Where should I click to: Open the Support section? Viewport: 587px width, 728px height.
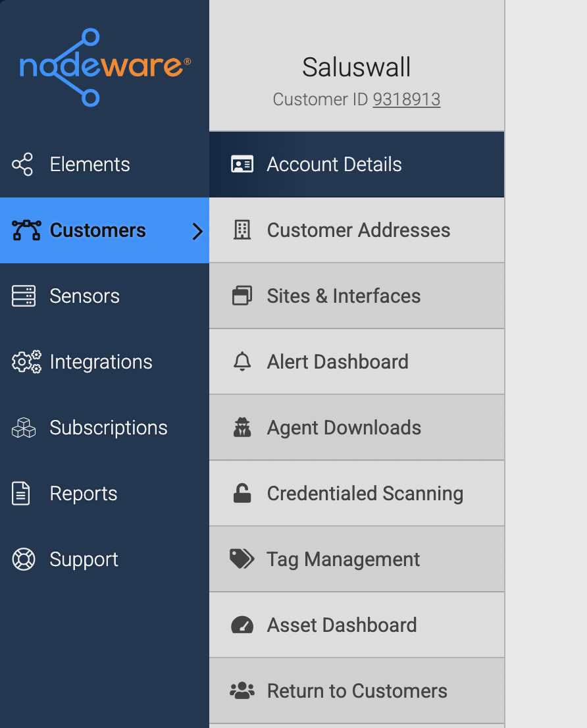pyautogui.click(x=105, y=559)
